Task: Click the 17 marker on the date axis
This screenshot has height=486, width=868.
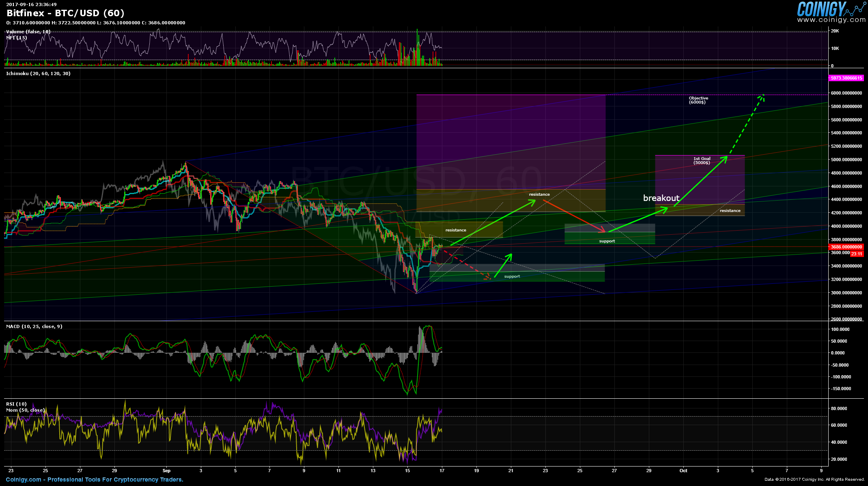Action: click(442, 471)
